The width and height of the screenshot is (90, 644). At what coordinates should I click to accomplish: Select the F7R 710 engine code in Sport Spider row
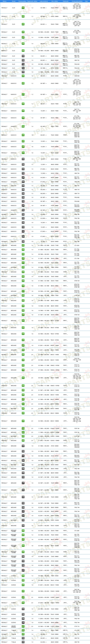(x=77, y=627)
